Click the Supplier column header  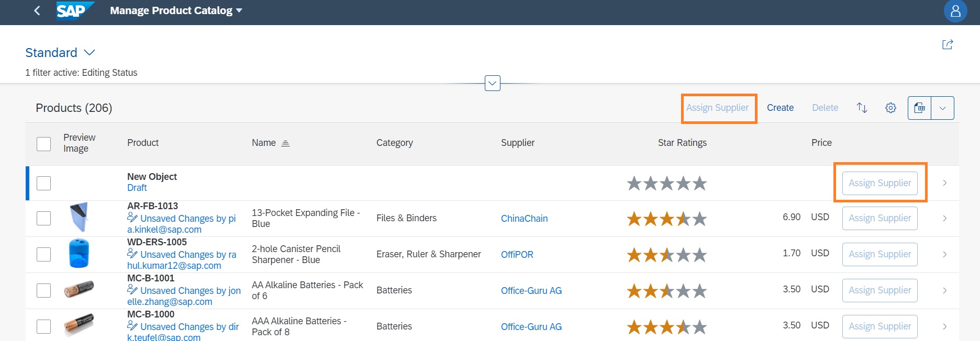(x=517, y=143)
